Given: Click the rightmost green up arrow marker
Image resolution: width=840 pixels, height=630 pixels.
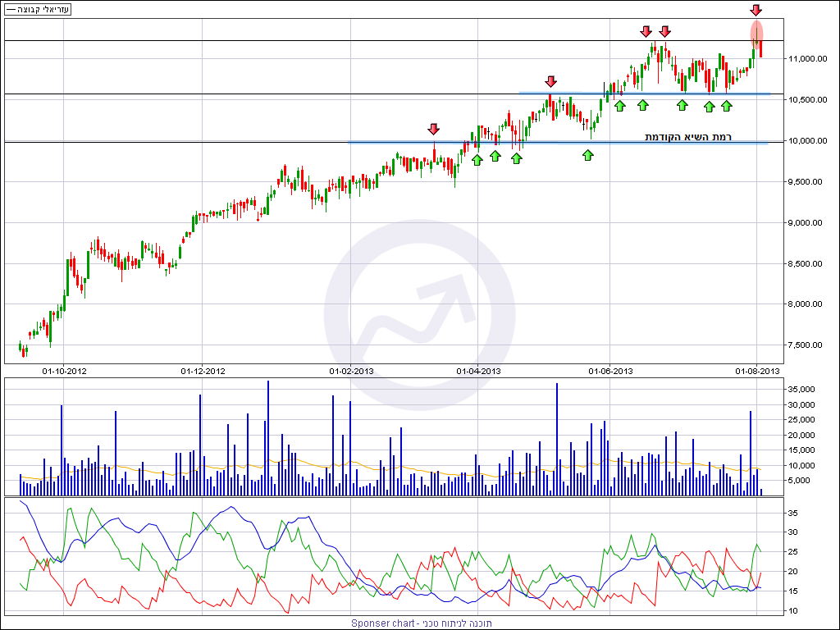Looking at the screenshot, I should point(726,106).
